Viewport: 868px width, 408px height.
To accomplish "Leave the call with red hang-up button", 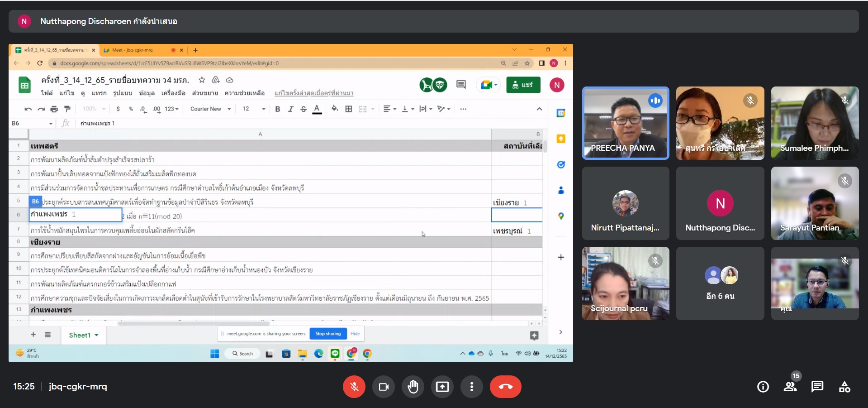I will [505, 387].
